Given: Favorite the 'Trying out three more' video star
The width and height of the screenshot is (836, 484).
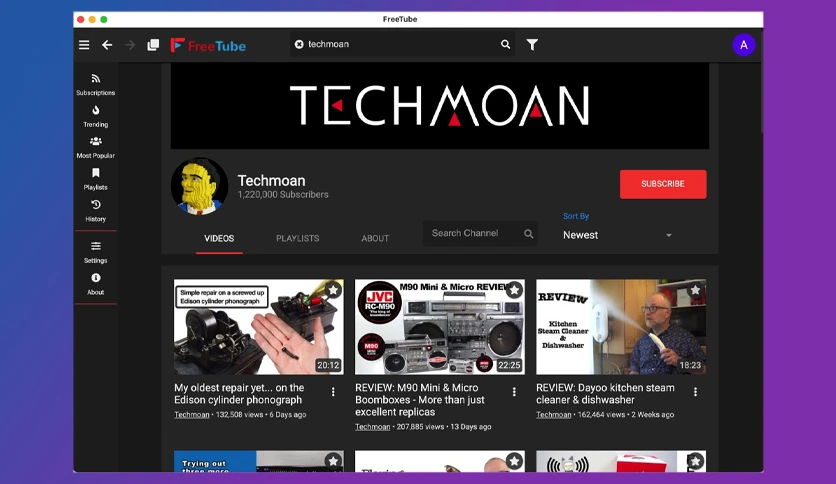Looking at the screenshot, I should point(333,461).
